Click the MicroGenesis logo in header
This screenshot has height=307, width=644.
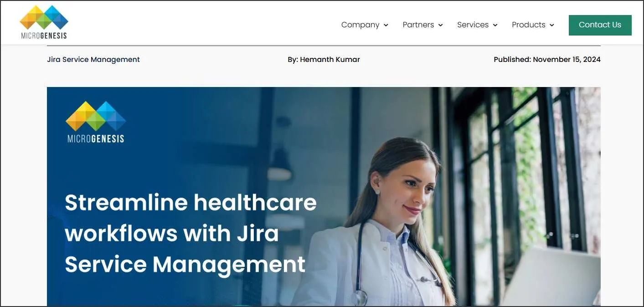pos(44,22)
